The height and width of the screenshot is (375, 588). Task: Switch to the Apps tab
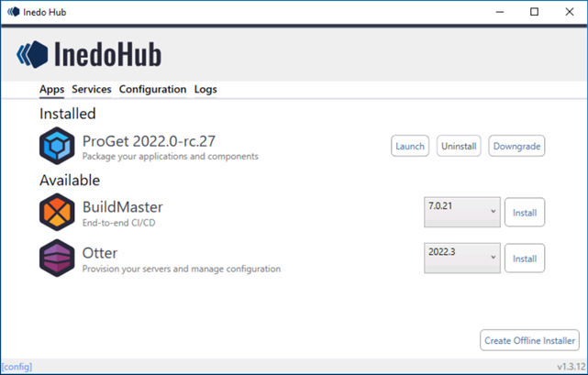click(x=51, y=90)
